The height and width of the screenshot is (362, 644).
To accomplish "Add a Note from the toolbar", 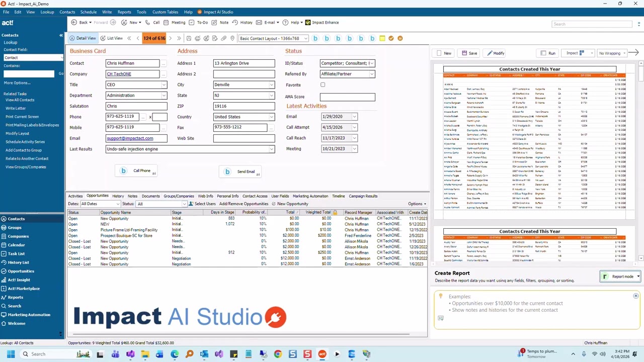I will click(220, 23).
